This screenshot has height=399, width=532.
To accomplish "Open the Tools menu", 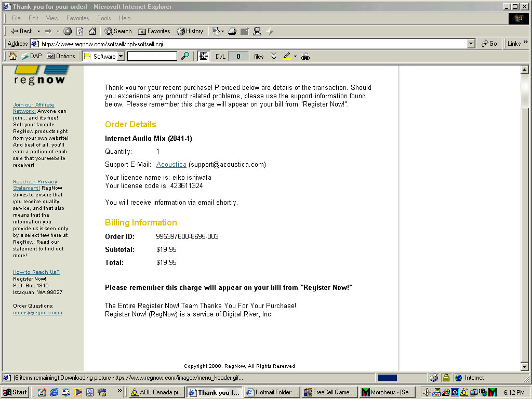I will tap(104, 18).
